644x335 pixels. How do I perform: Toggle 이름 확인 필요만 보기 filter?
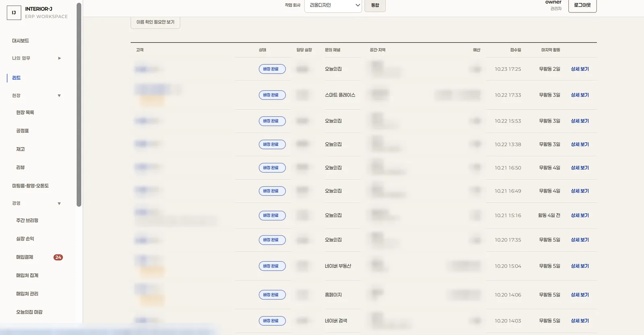point(155,22)
